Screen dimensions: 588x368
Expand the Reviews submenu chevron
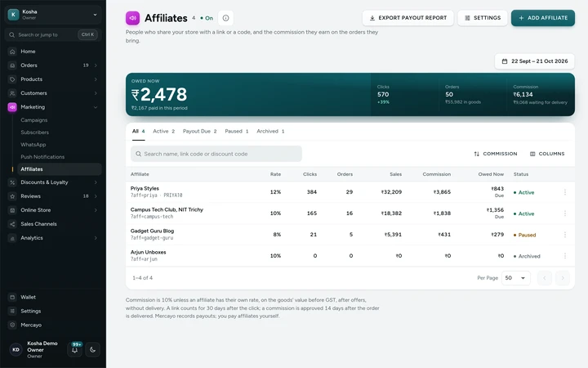[x=96, y=196]
